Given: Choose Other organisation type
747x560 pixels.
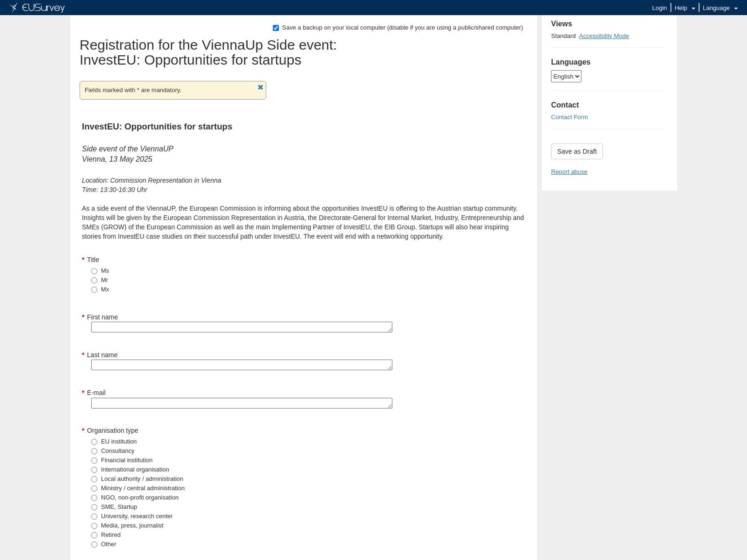Looking at the screenshot, I should point(94,544).
